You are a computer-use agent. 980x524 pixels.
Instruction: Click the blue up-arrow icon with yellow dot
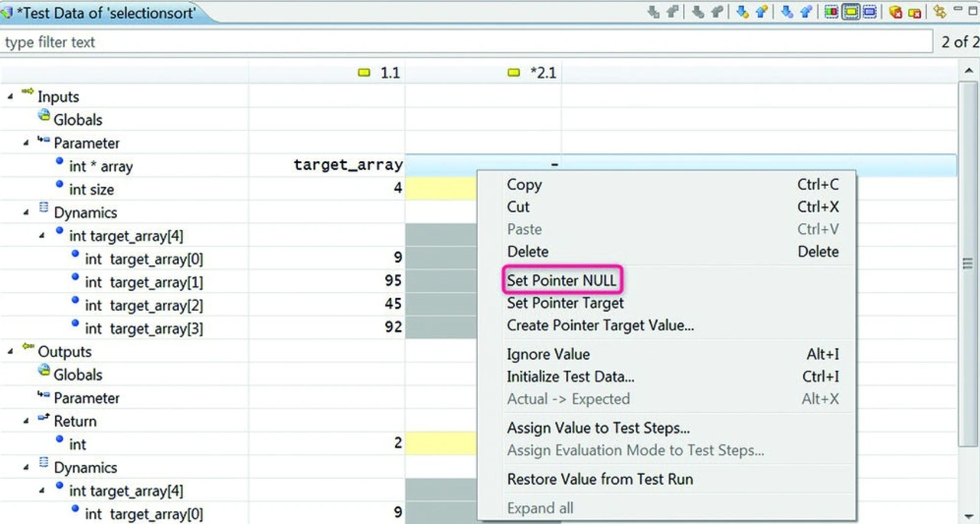click(x=763, y=12)
